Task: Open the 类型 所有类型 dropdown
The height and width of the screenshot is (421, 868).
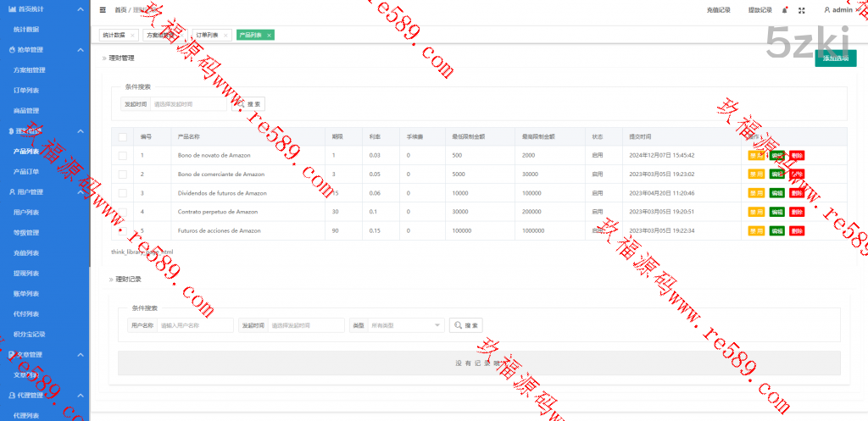Action: pos(406,324)
